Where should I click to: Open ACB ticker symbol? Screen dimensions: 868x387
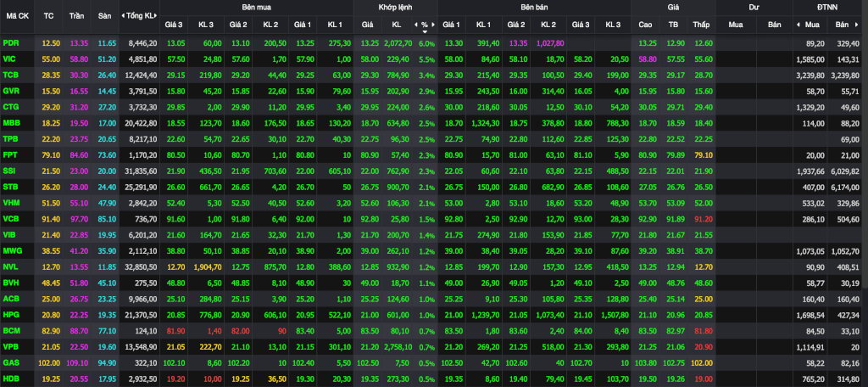coord(10,299)
